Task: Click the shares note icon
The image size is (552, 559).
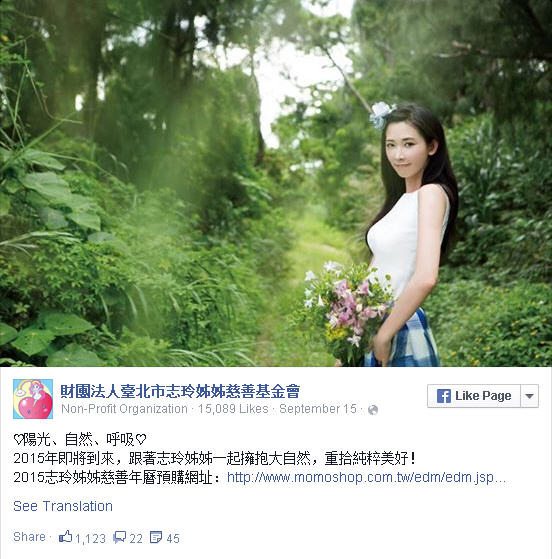Action: [x=156, y=537]
